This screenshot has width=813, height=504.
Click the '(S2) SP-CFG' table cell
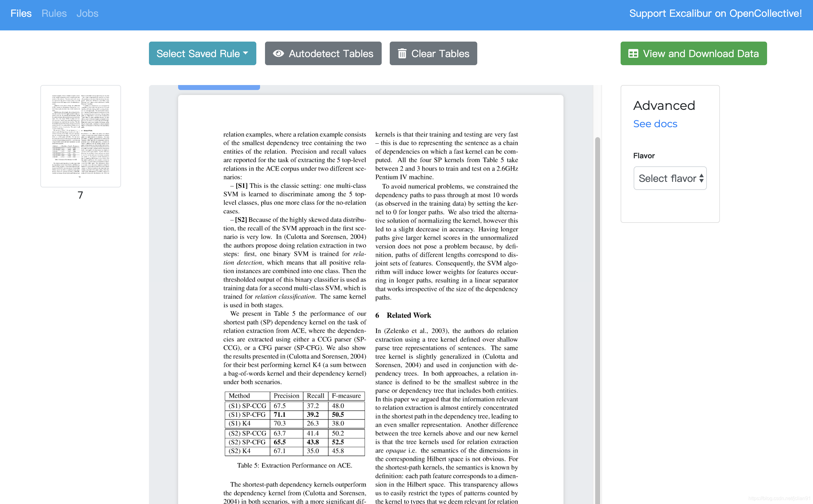click(x=247, y=442)
